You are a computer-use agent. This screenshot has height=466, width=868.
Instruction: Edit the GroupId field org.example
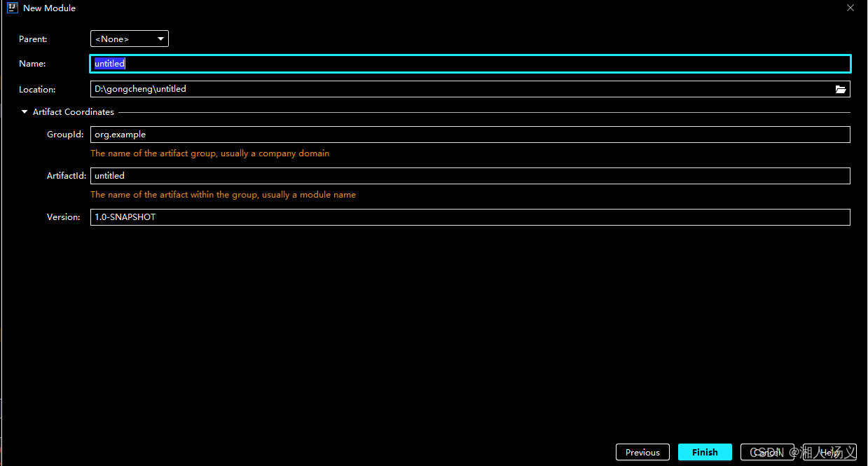pyautogui.click(x=470, y=135)
